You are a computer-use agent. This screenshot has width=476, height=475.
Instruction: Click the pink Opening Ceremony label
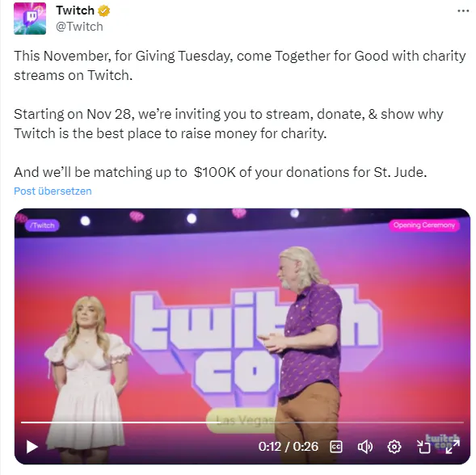(x=424, y=225)
